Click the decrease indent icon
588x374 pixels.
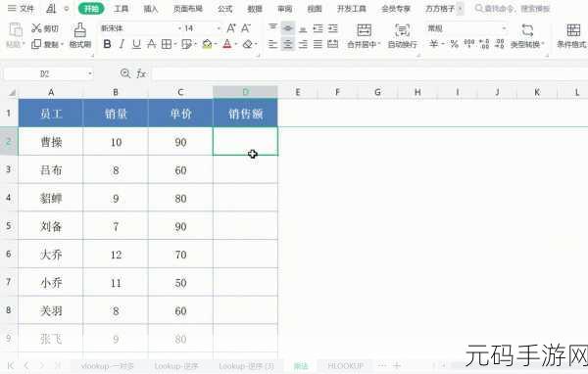[x=318, y=28]
